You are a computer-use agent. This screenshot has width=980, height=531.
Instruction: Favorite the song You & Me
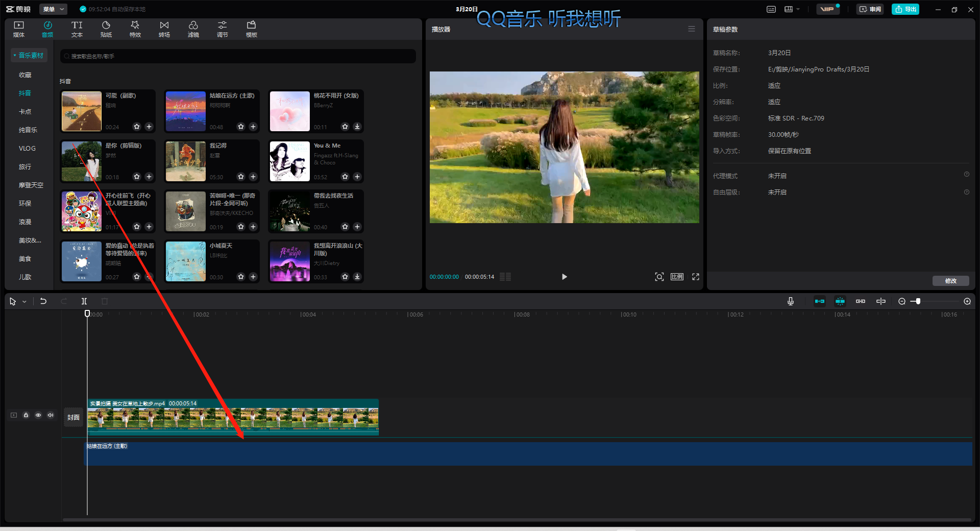[345, 177]
